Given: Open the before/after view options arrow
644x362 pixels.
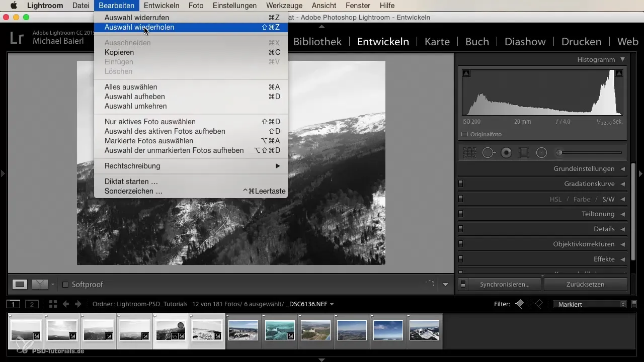Looking at the screenshot, I should [x=53, y=285].
